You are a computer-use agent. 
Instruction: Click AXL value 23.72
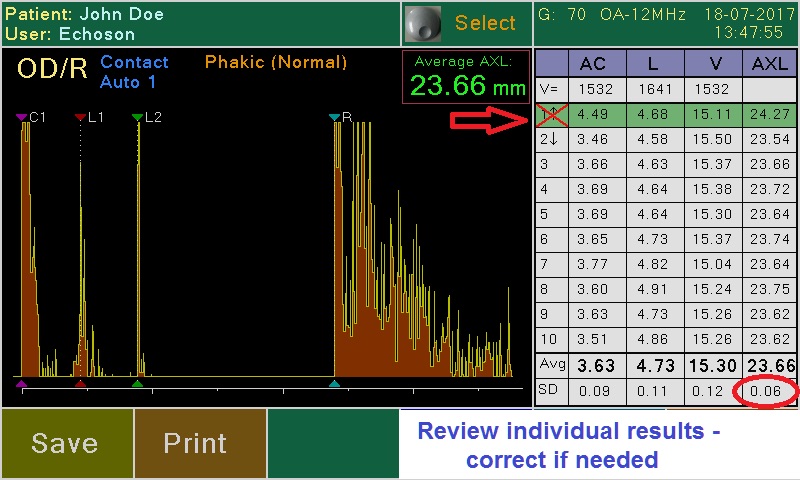coord(769,189)
